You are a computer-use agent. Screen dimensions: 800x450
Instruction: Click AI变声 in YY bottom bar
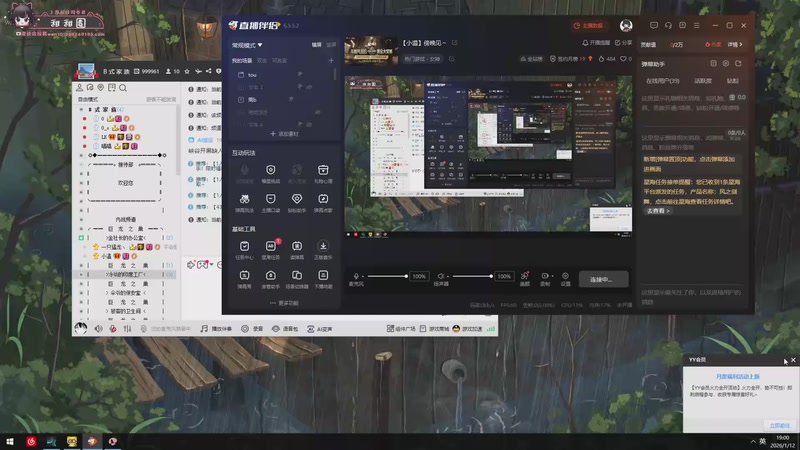pyautogui.click(x=320, y=329)
